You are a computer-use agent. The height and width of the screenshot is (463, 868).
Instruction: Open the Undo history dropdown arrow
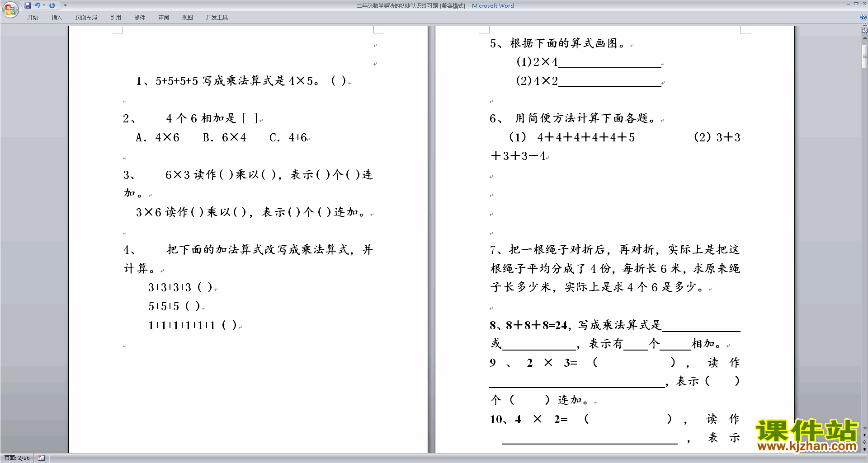pos(44,5)
